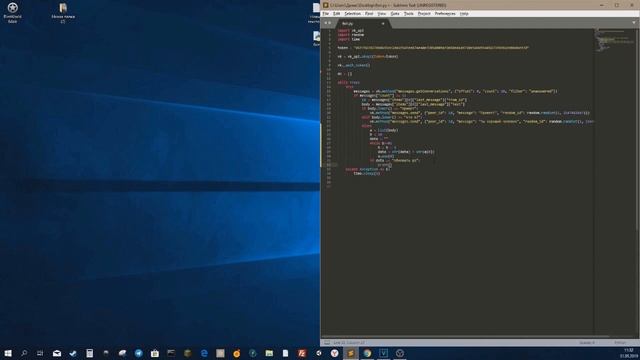Open the tab list dropdown arrow
Image resolution: width=640 pixels, height=360 pixels.
(634, 23)
